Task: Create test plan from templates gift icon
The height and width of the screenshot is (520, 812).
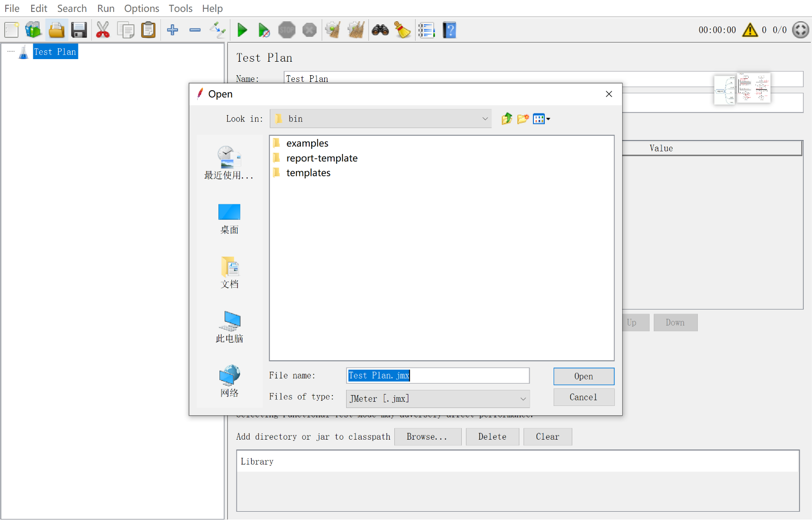Action: pos(33,30)
